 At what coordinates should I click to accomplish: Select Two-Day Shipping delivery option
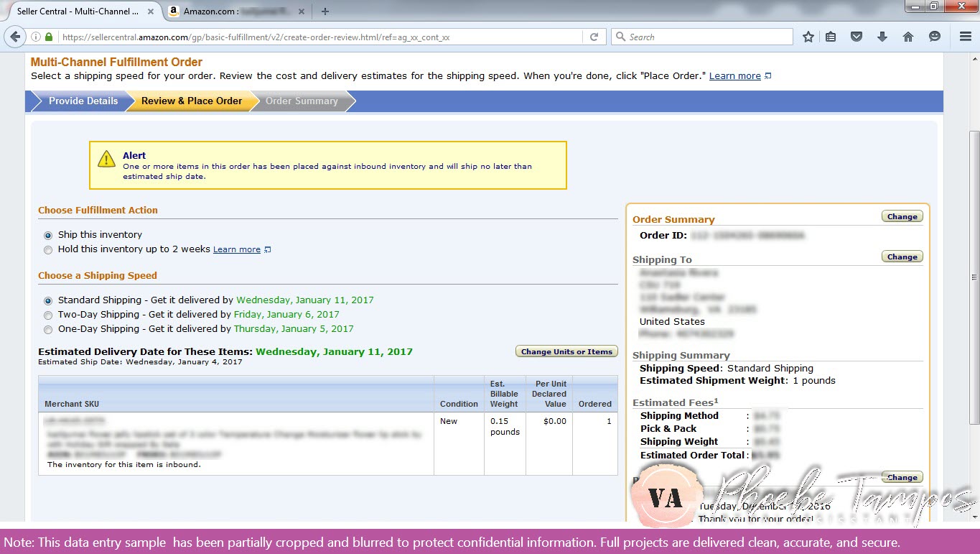click(x=48, y=315)
